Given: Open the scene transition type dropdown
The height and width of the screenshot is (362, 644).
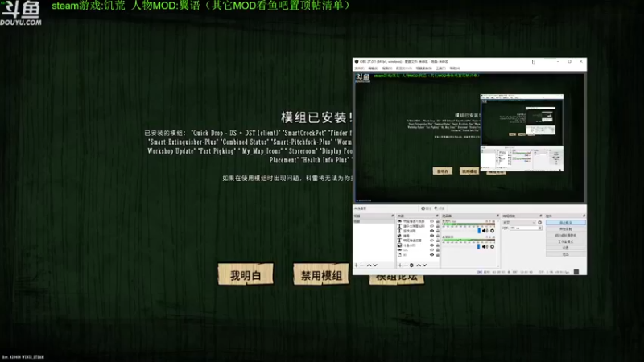Looking at the screenshot, I should click(519, 223).
